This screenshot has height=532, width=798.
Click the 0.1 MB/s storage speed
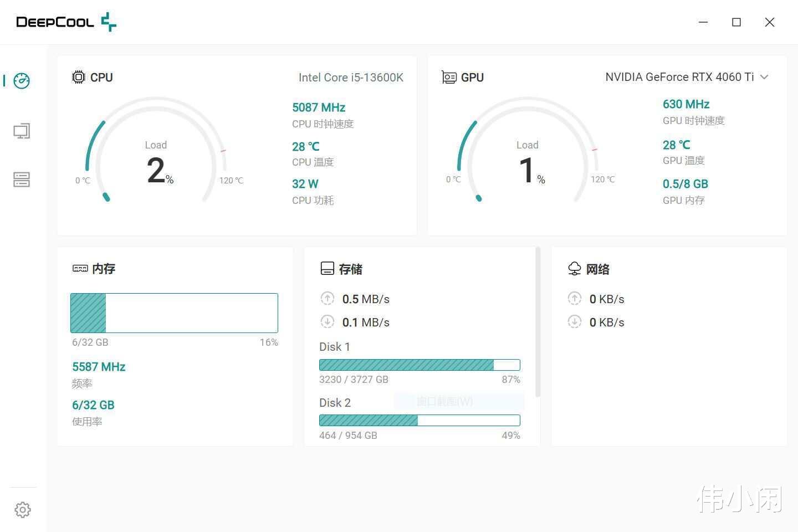(366, 323)
